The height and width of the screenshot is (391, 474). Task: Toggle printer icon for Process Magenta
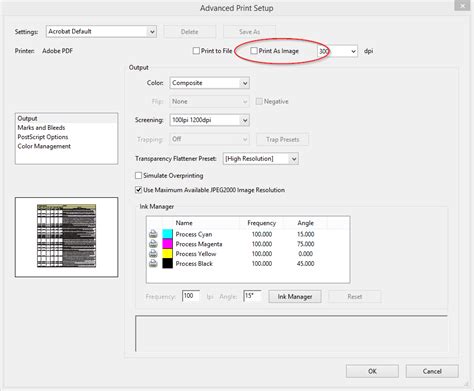153,244
